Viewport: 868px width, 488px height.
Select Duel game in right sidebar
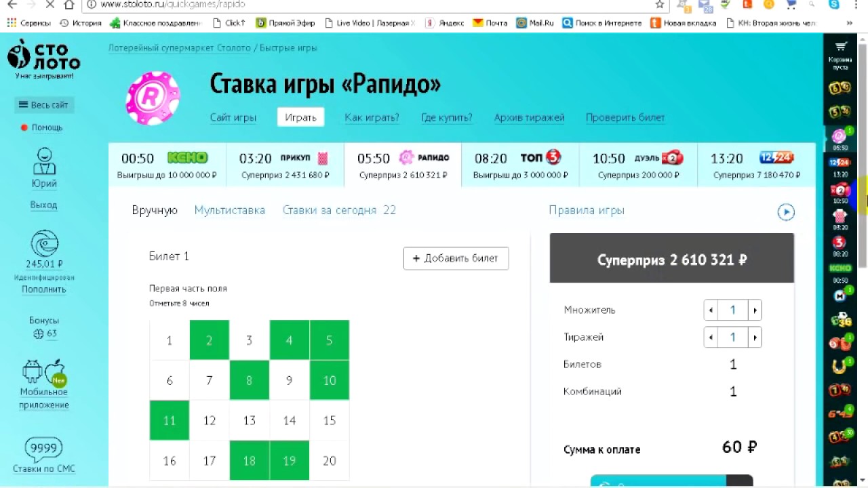tap(840, 190)
